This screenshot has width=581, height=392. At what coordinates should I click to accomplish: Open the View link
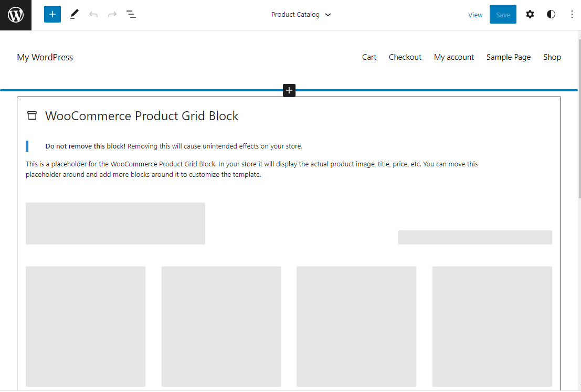tap(475, 15)
